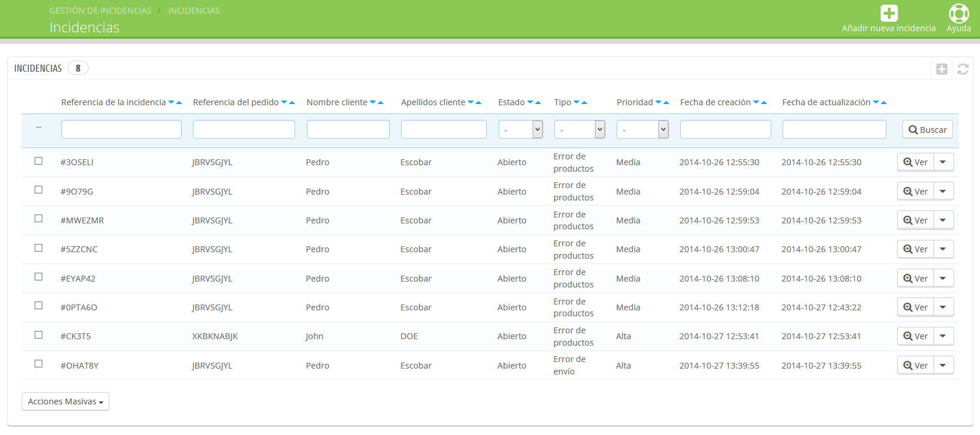Sort Referencia del pedido descending
Viewport: 980px width, 435px height.
(285, 102)
